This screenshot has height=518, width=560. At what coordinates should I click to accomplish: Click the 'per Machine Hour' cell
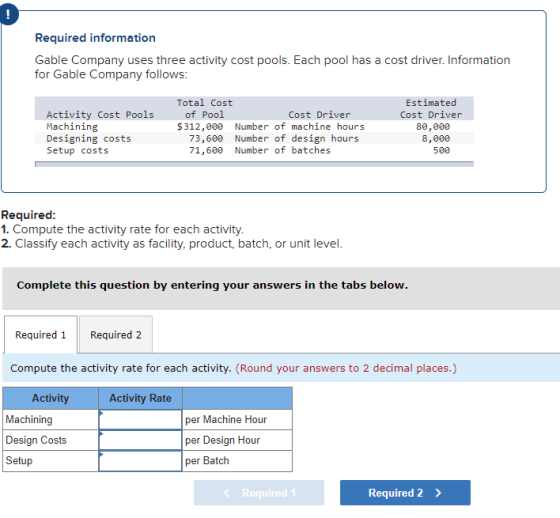[x=237, y=419]
